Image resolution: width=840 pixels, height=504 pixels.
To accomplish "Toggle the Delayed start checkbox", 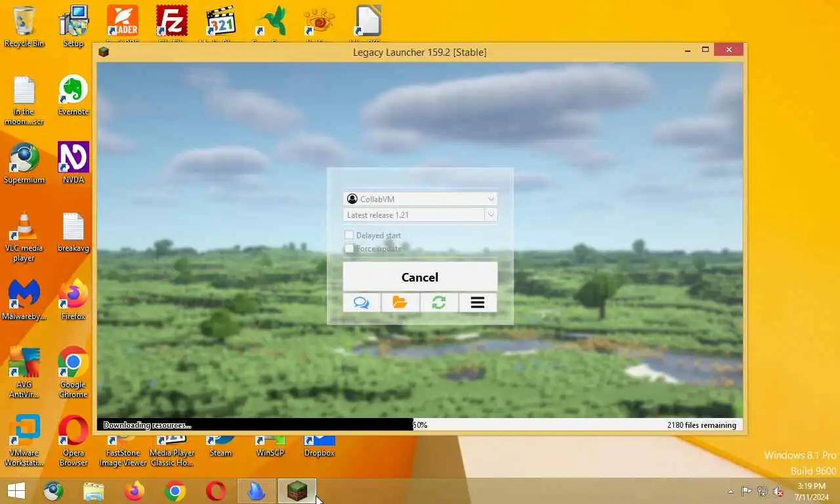I will (349, 235).
